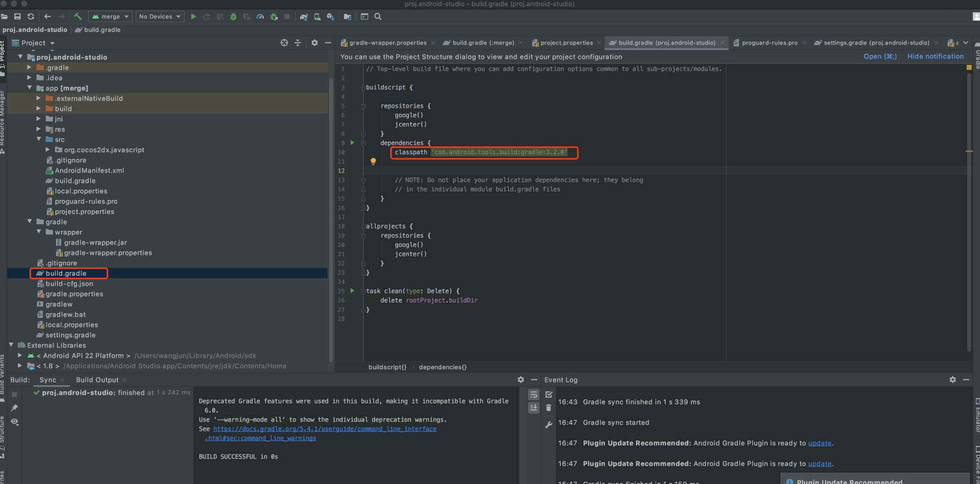Viewport: 980px width, 484px height.
Task: Expand the .idea folder
Action: tap(29, 77)
